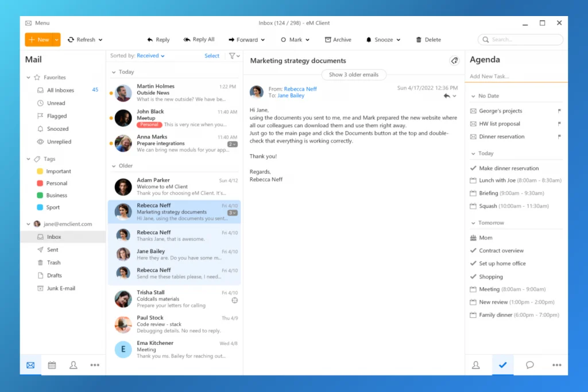Archive the selected email
This screenshot has width=588, height=392.
click(338, 40)
